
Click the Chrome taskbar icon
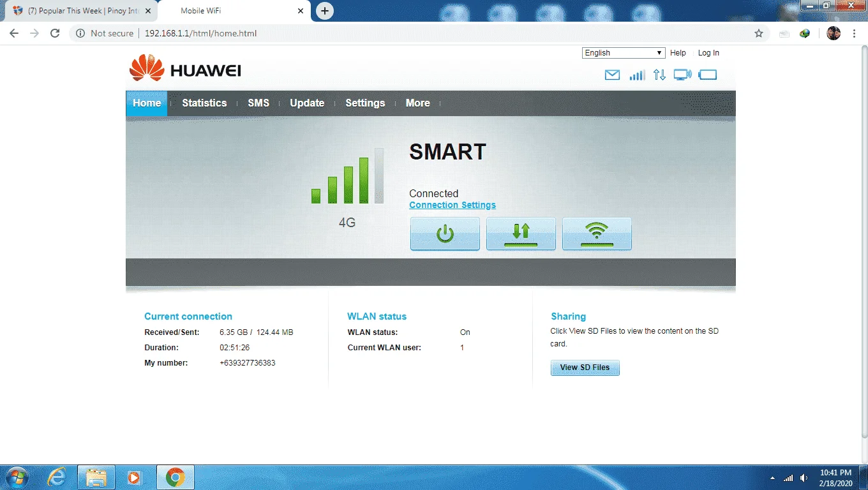tap(175, 477)
